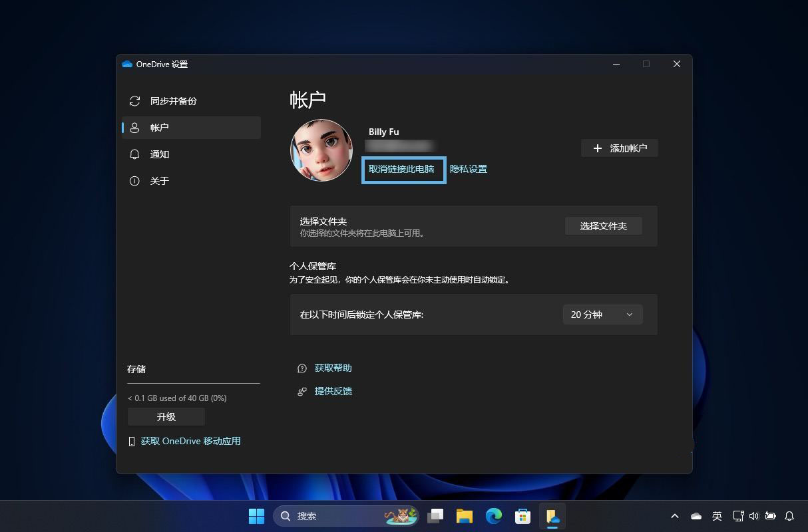Image resolution: width=808 pixels, height=532 pixels.
Task: Select the 通知 sidebar item
Action: pos(160,154)
